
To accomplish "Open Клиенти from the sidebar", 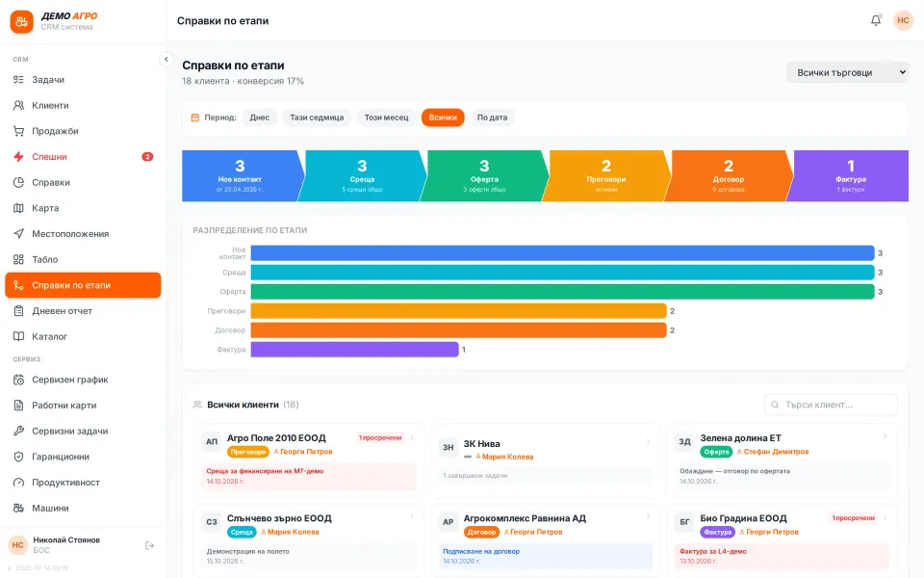I will [x=83, y=106].
